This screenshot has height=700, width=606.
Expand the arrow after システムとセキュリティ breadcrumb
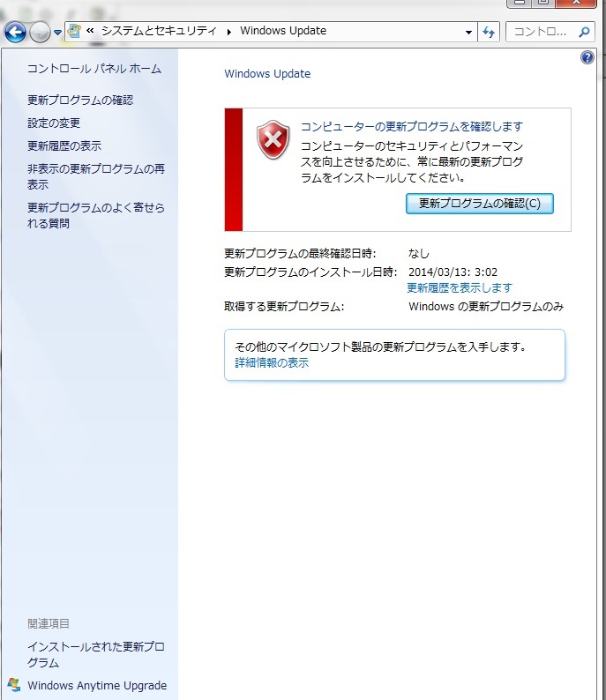pyautogui.click(x=229, y=32)
